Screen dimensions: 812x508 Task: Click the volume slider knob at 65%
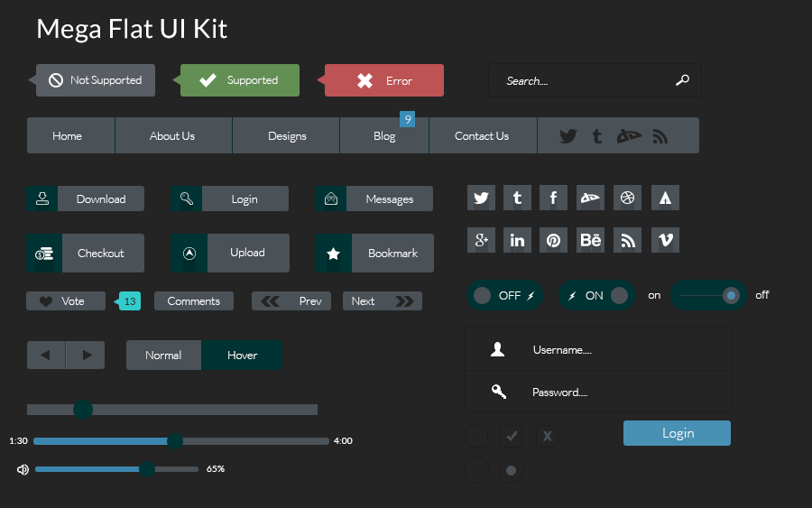pyautogui.click(x=147, y=469)
